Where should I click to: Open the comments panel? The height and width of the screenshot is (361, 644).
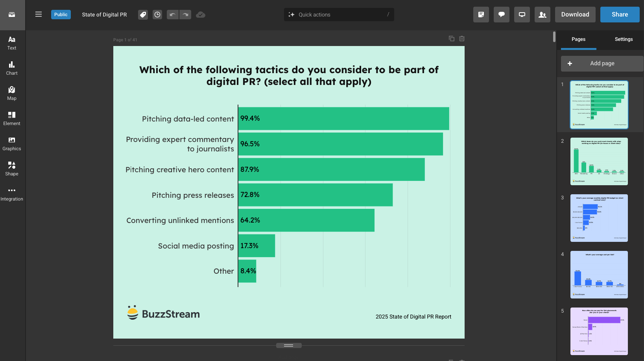click(501, 15)
